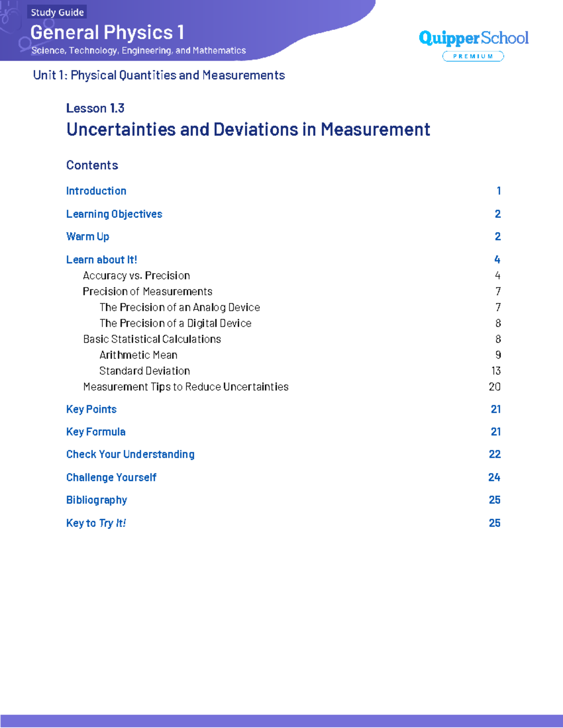Screen dimensions: 563x728
Task: Click Check Your Understanding entry
Action: [130, 455]
